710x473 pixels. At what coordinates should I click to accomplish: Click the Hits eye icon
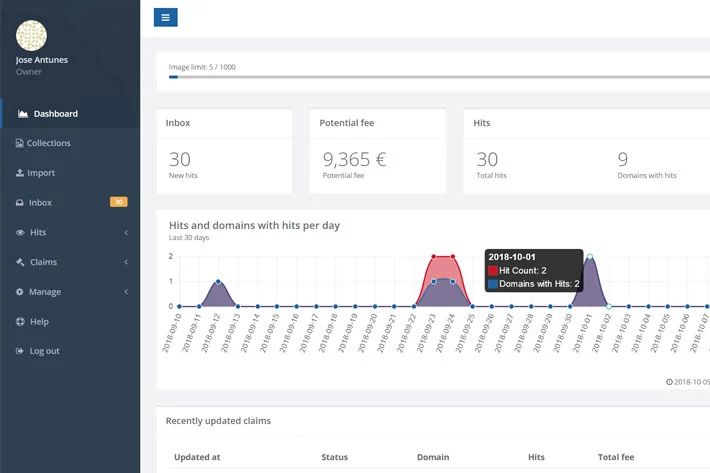(20, 232)
